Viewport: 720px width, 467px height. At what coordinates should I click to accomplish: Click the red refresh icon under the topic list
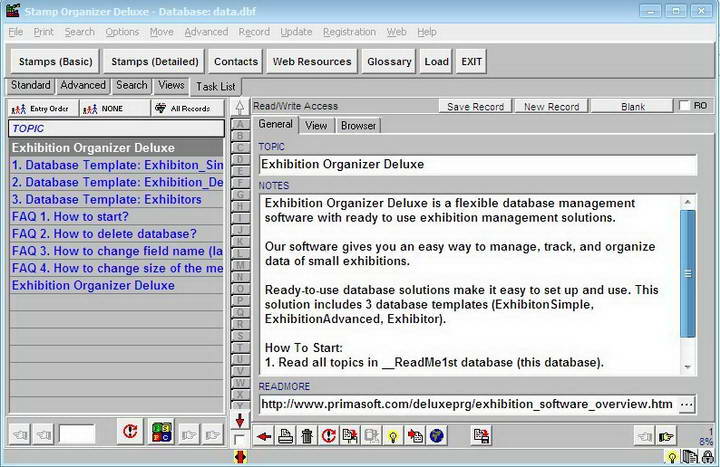coord(130,431)
